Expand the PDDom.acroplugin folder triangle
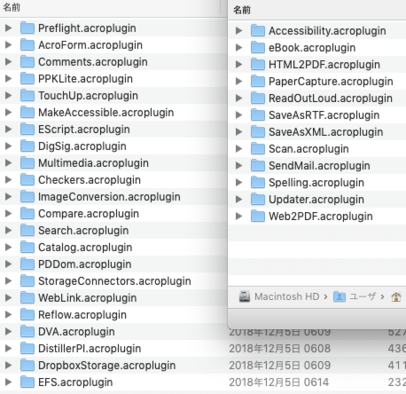Viewport: 406px width, 394px height. point(8,264)
